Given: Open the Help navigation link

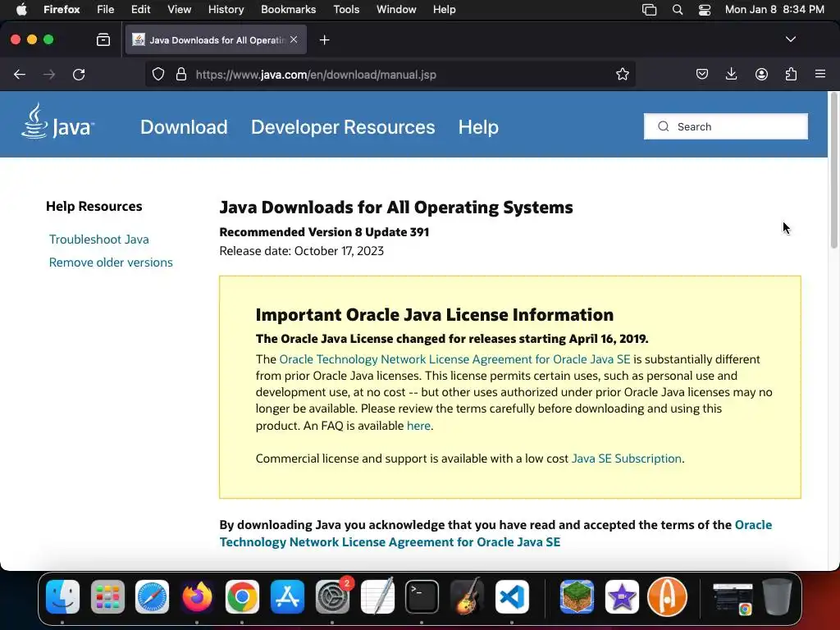Looking at the screenshot, I should coord(478,127).
